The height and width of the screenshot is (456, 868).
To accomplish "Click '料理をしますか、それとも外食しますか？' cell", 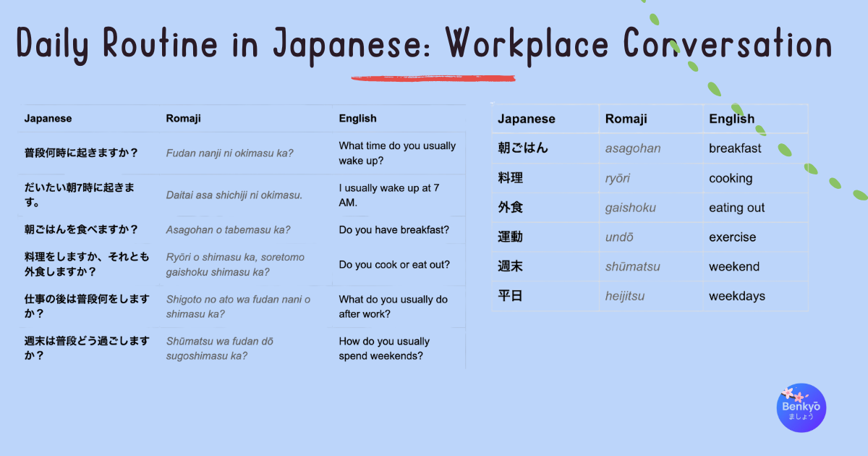I will click(87, 264).
